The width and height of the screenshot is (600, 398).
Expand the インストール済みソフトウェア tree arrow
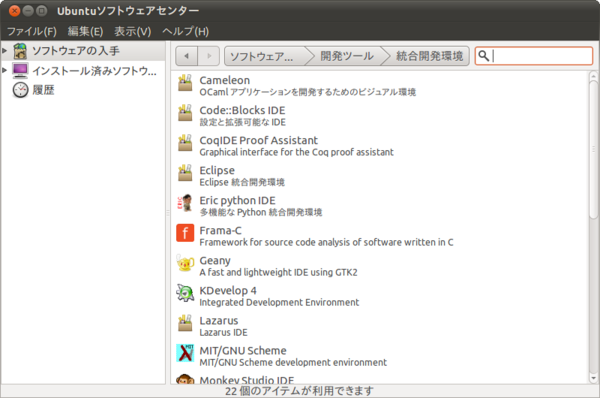5,70
